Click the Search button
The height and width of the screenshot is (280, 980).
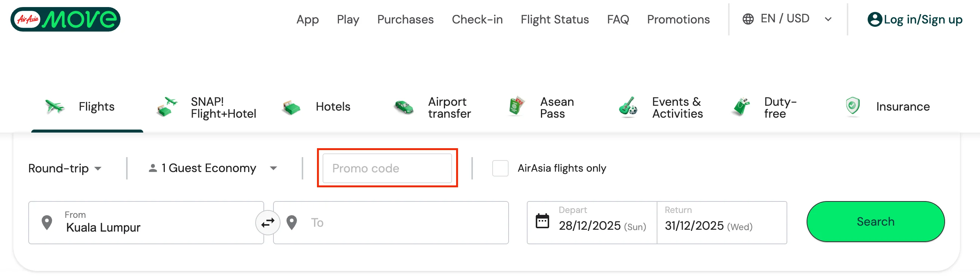pos(875,221)
